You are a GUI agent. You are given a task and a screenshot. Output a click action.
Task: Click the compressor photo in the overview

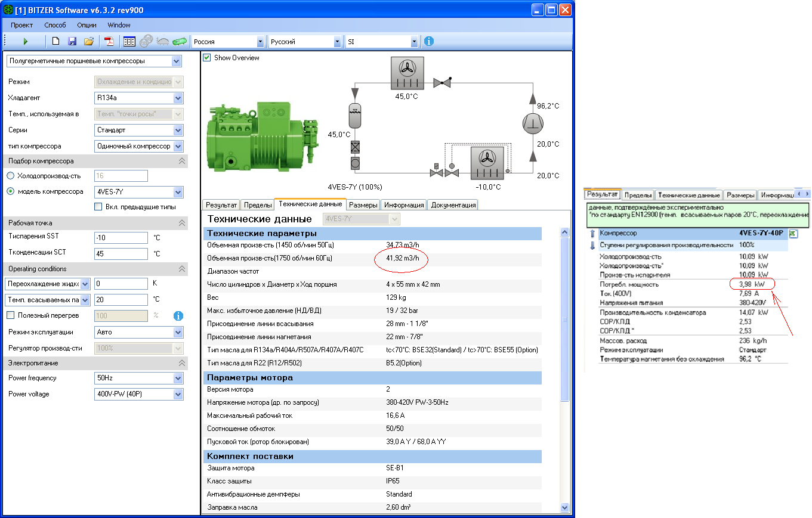coord(262,138)
